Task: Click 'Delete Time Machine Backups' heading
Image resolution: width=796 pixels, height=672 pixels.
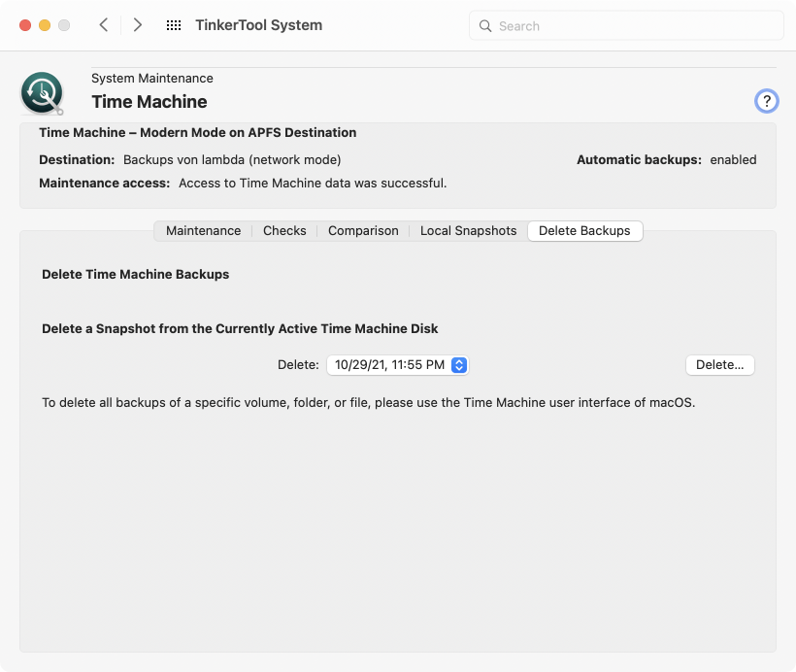Action: (x=136, y=274)
